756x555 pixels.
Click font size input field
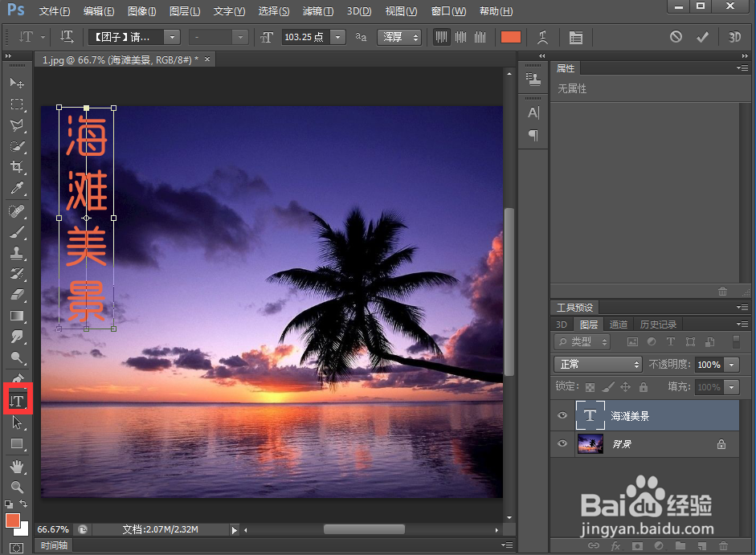coord(305,37)
